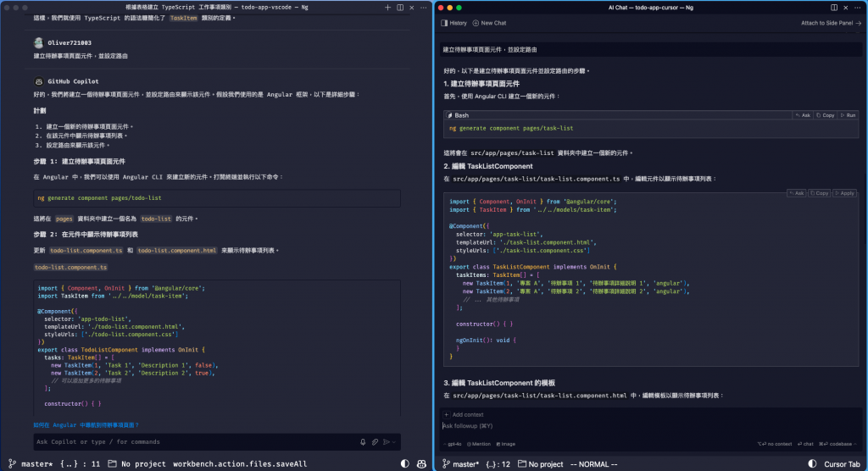Copy the TaskListComponent code block
Screen dimensions: 868x471
(819, 193)
